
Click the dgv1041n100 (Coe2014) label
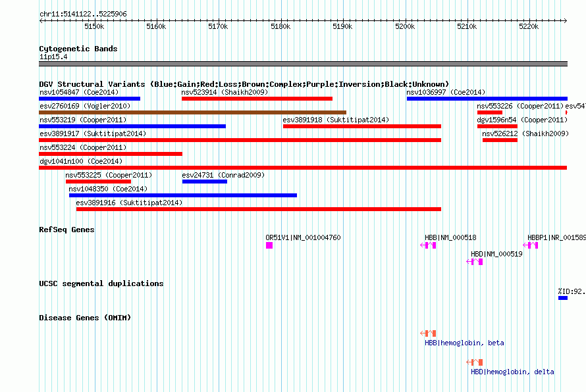coord(81,161)
